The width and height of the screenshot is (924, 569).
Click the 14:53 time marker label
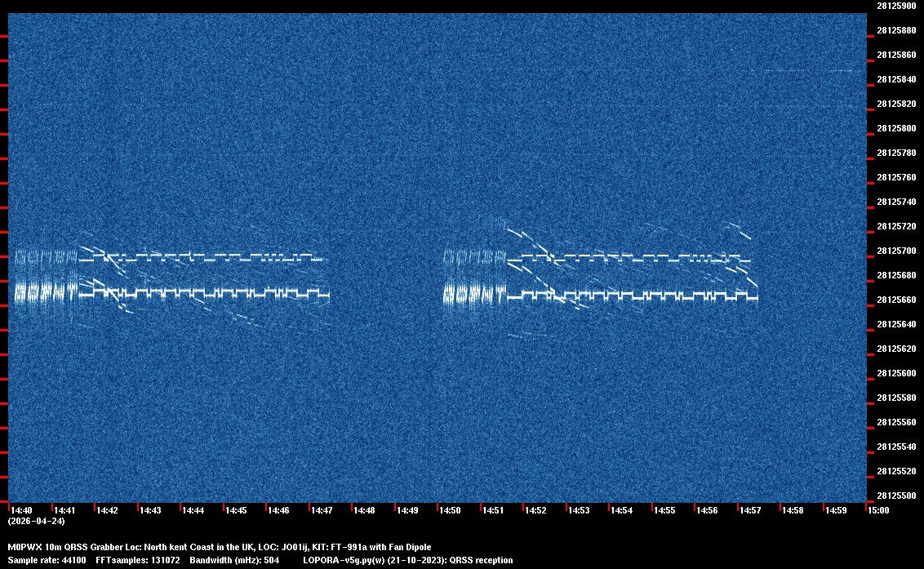tap(579, 510)
